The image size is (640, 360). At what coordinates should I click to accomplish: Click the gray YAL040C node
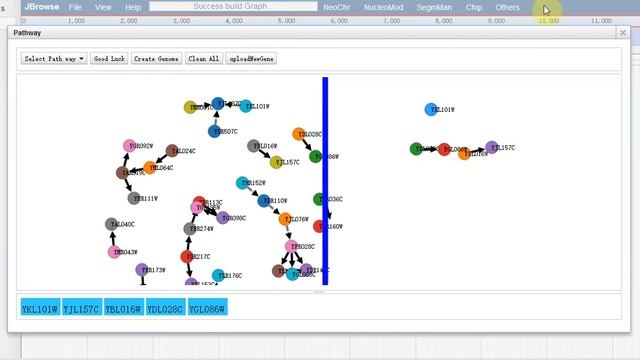[111, 224]
